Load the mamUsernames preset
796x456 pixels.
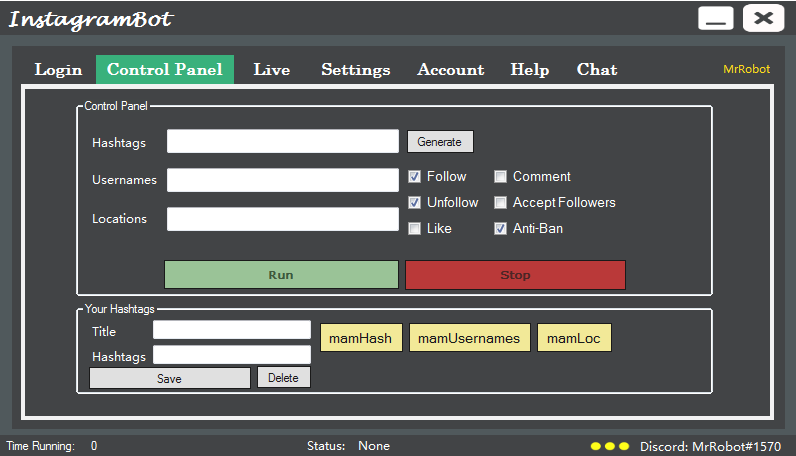[470, 338]
